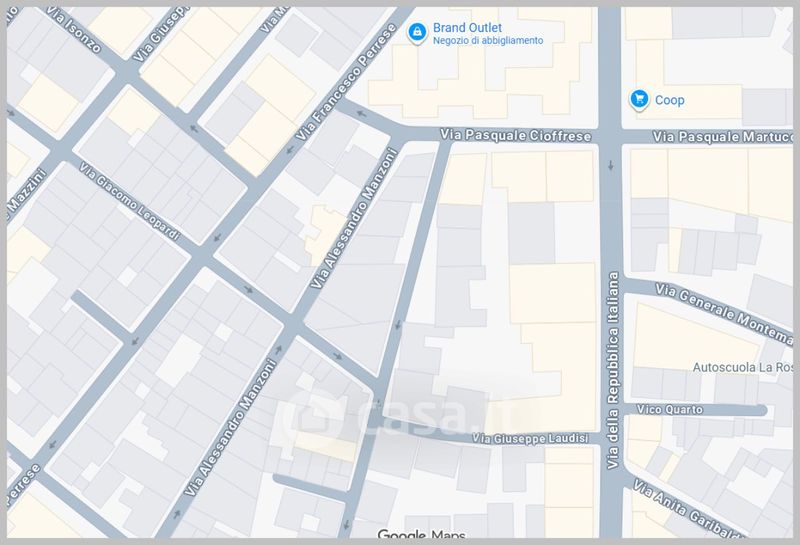This screenshot has width=800, height=545.
Task: Open the Coop store label
Action: (x=670, y=100)
